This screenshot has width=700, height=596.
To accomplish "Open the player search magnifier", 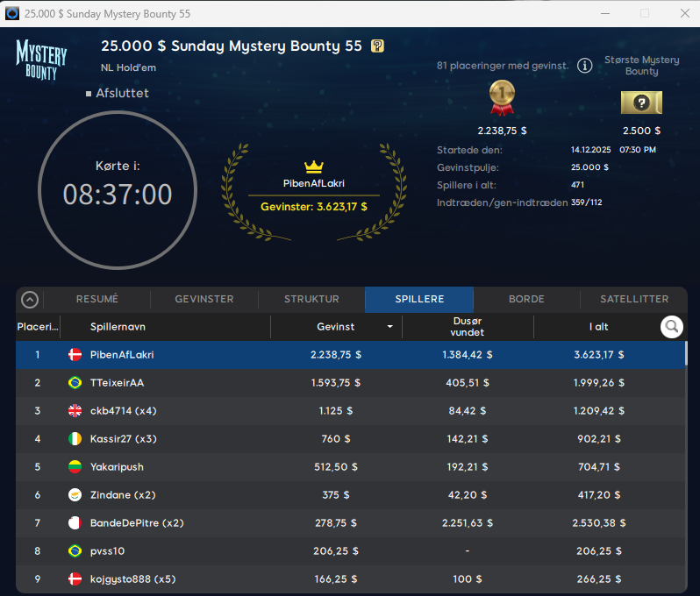I will click(672, 327).
